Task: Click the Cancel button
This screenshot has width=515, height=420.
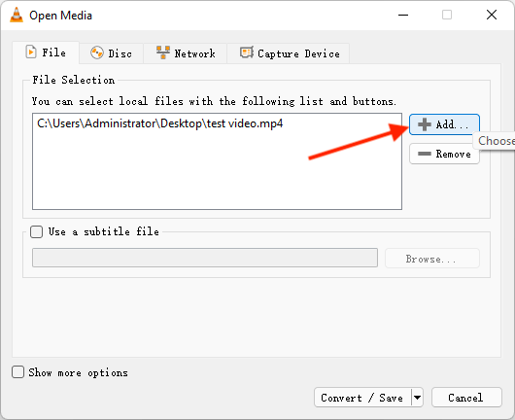Action: click(466, 398)
